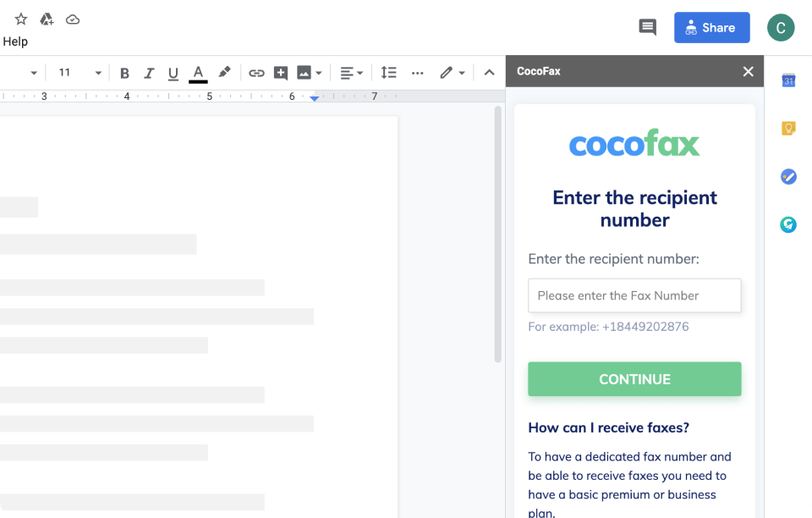Click the right margin marker on the ruler
The width and height of the screenshot is (812, 518).
(315, 98)
